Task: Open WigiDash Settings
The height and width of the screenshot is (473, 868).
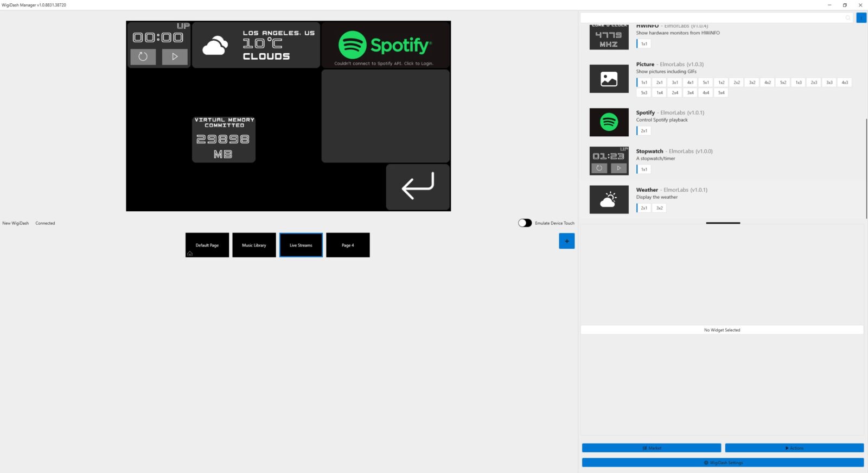Action: (x=723, y=463)
